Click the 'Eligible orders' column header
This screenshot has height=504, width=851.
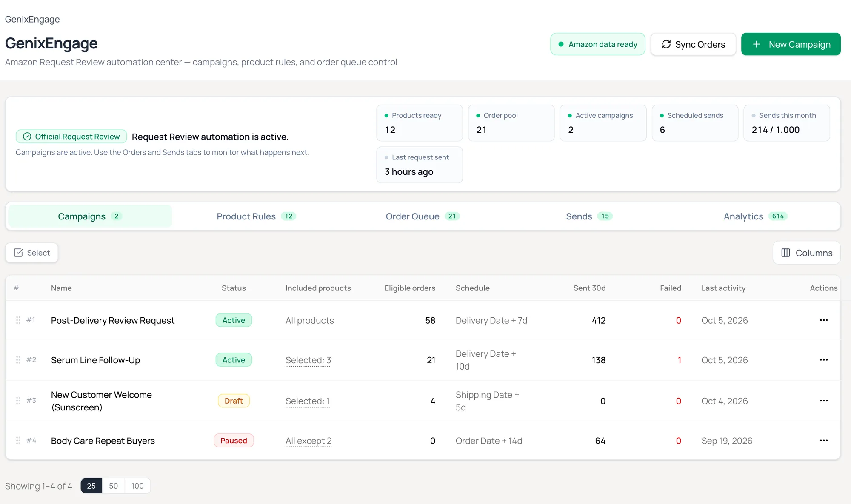point(410,288)
